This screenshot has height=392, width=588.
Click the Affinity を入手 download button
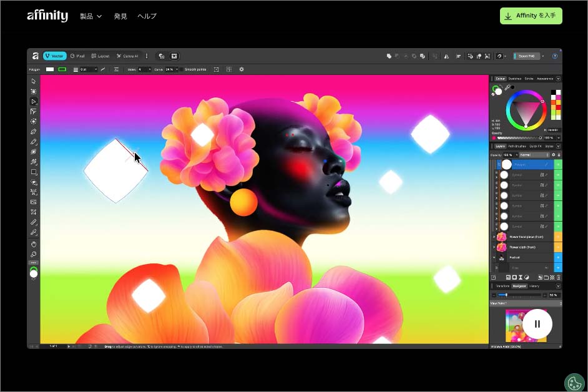(x=531, y=16)
